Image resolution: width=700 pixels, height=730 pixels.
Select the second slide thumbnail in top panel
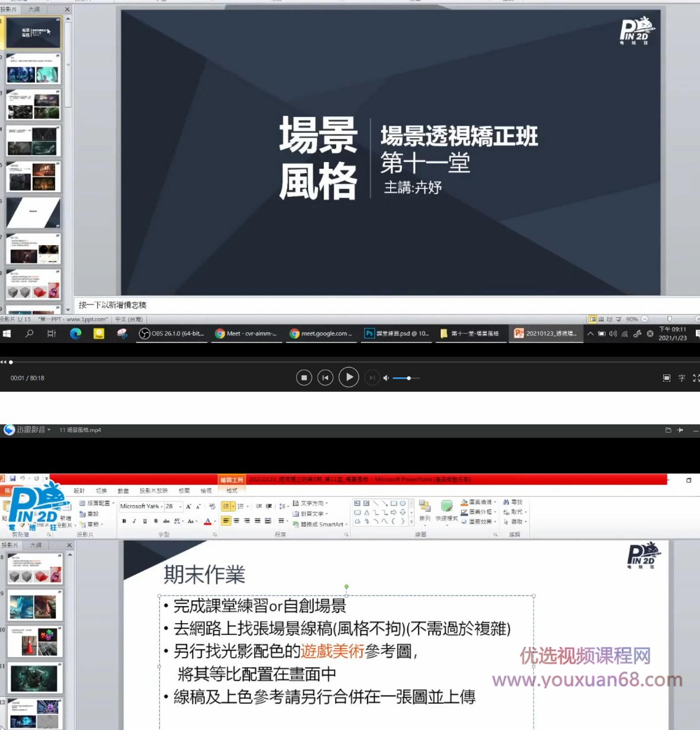point(33,69)
